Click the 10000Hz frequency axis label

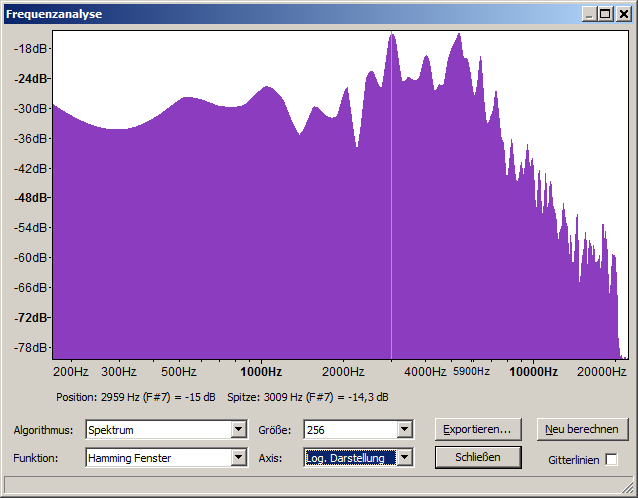[x=533, y=371]
